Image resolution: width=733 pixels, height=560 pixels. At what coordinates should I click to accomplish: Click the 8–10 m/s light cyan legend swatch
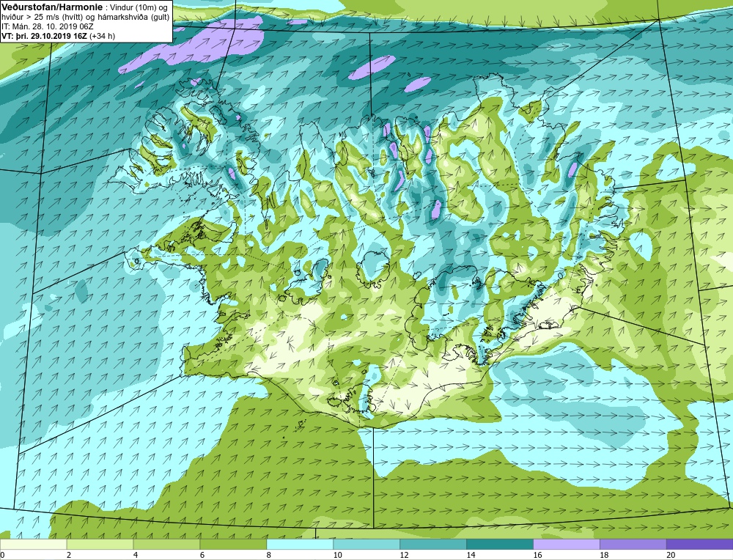pyautogui.click(x=300, y=544)
